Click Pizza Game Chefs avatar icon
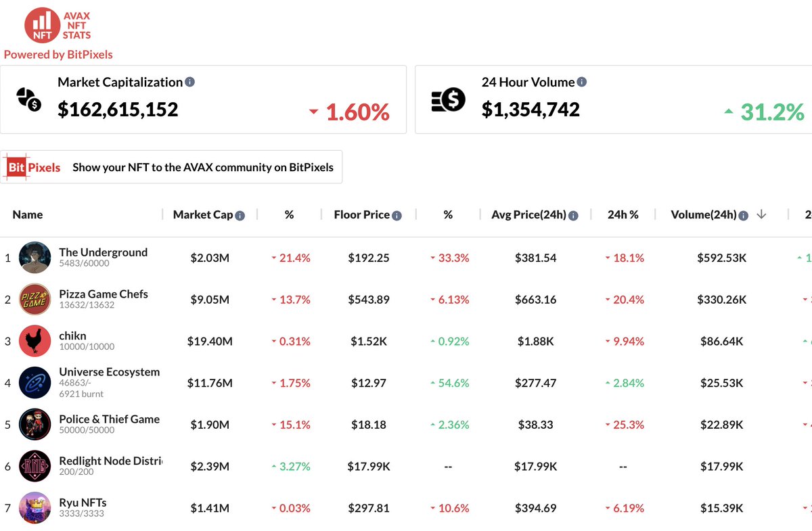 coord(35,299)
